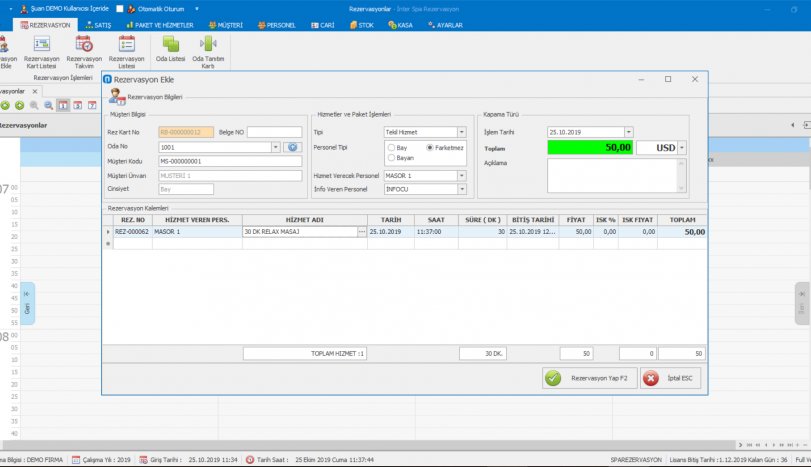Click the row indicator arrow of REZ-000062

pos(108,232)
